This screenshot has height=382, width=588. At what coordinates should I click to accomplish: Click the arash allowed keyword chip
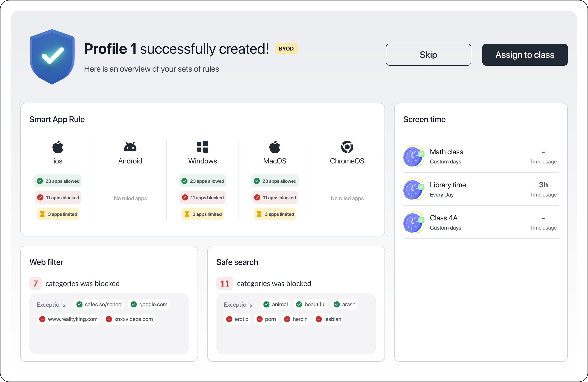click(344, 304)
